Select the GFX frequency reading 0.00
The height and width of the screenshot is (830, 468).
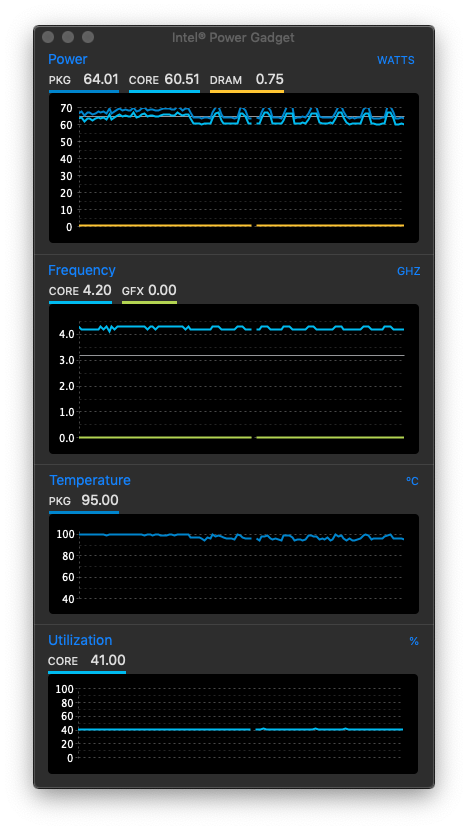162,290
